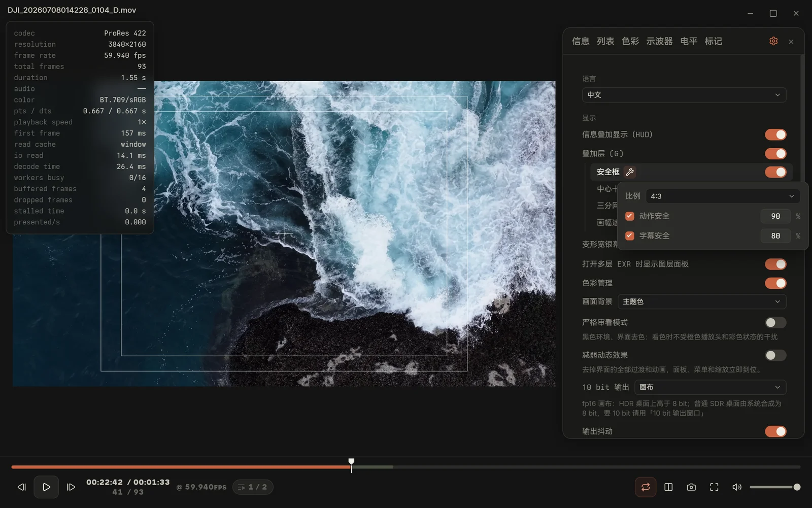Screen dimensions: 812x508
Task: Toggle 打开多层 EXR 时显示图层面板 switch
Action: click(775, 264)
